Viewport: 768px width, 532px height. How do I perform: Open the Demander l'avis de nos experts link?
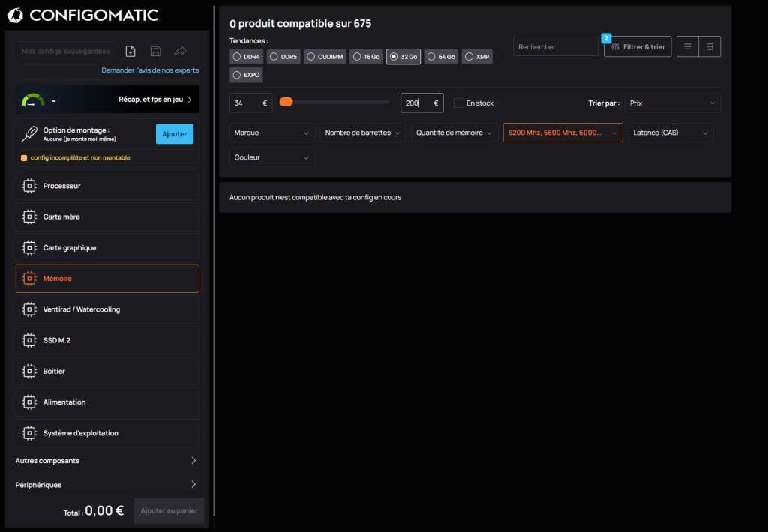point(150,70)
